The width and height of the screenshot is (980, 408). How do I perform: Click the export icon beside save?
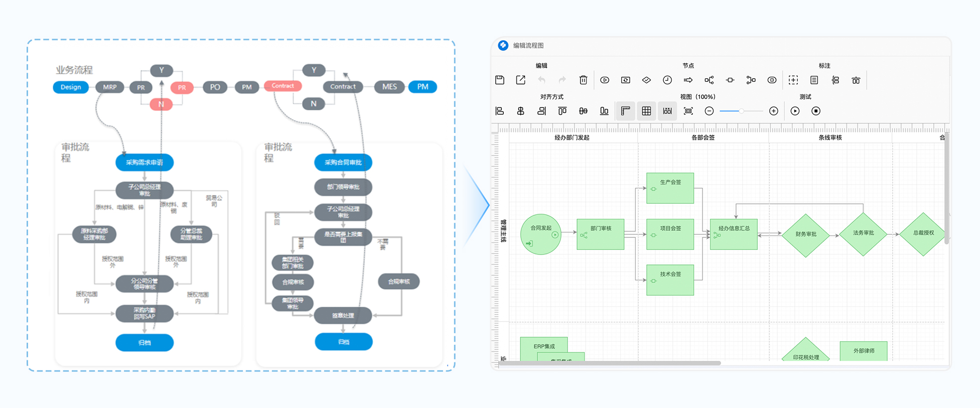point(520,80)
